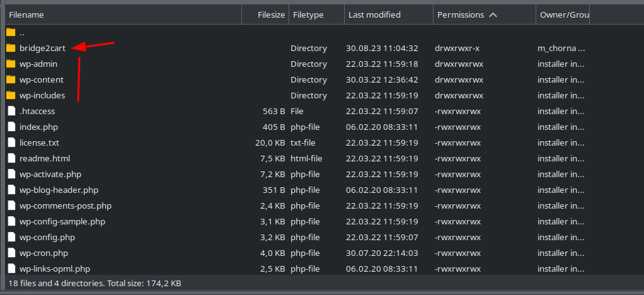This screenshot has height=295, width=644.
Task: Click the status bar file count text
Action: tap(95, 283)
